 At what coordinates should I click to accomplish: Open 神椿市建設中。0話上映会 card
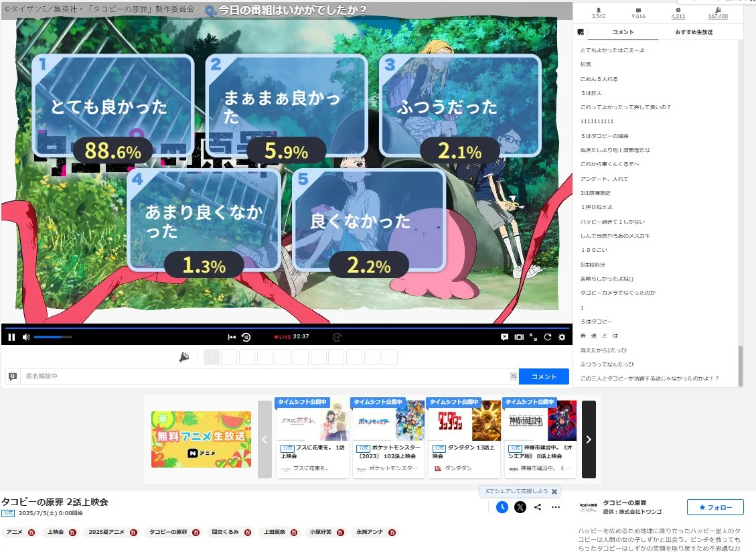(540, 438)
